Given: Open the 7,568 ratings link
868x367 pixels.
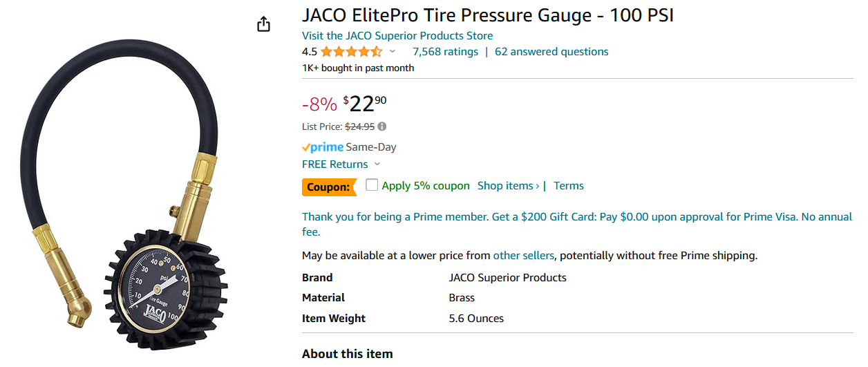Looking at the screenshot, I should [445, 52].
